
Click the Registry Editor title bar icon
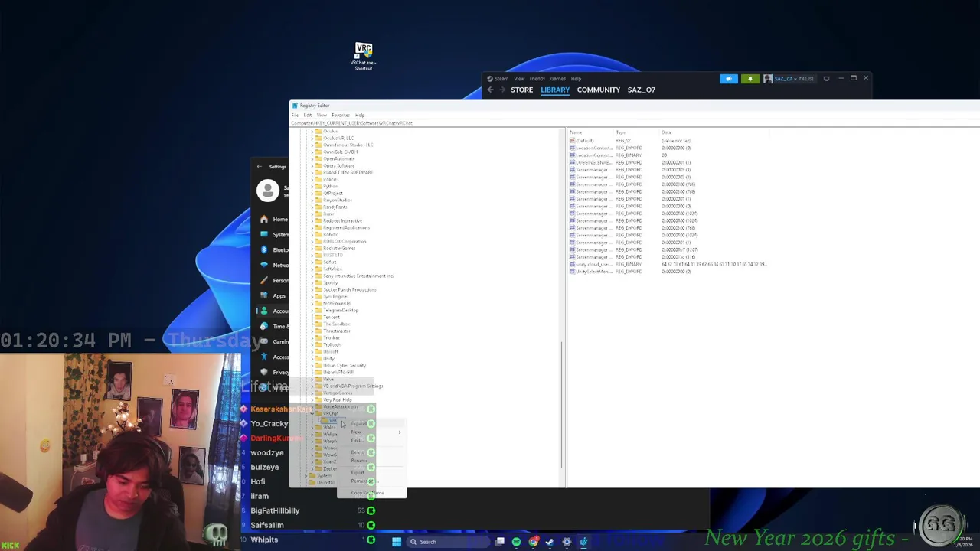click(x=295, y=106)
